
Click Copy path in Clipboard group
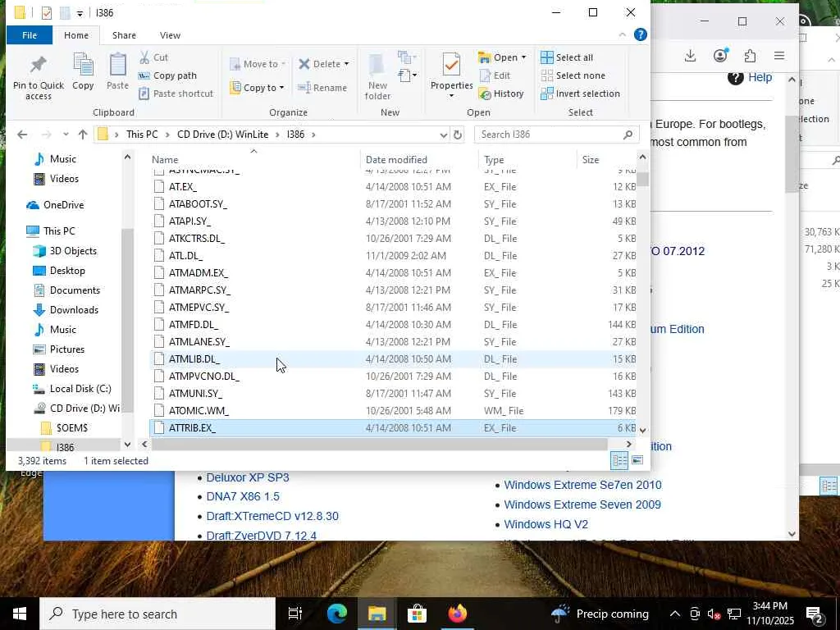pyautogui.click(x=167, y=75)
